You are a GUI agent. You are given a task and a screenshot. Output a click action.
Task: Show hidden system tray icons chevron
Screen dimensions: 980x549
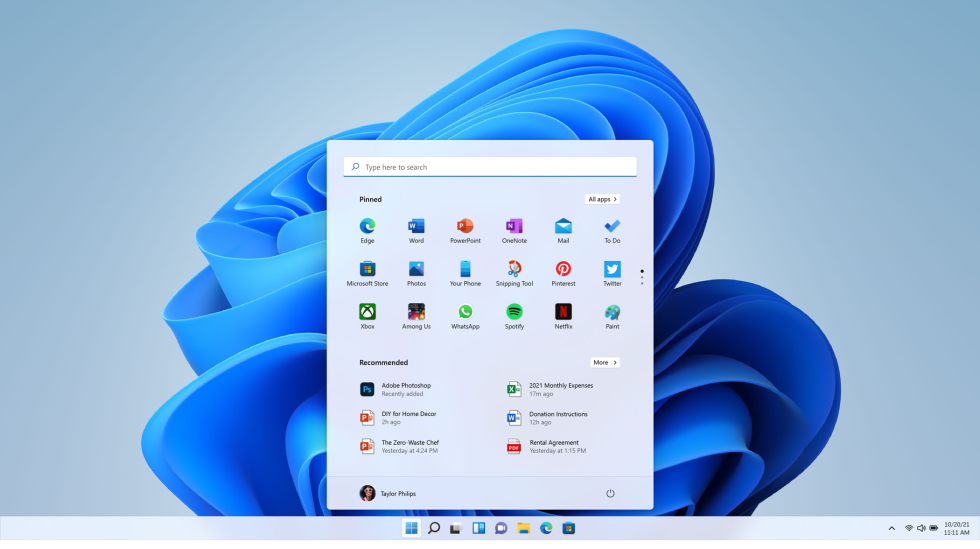[892, 528]
